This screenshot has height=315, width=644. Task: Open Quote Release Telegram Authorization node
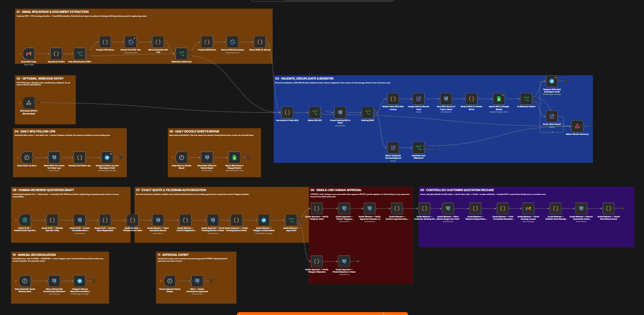pyautogui.click(x=264, y=220)
